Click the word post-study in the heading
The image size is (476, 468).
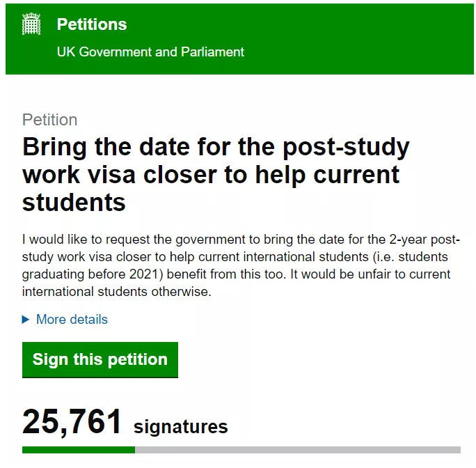pos(346,148)
